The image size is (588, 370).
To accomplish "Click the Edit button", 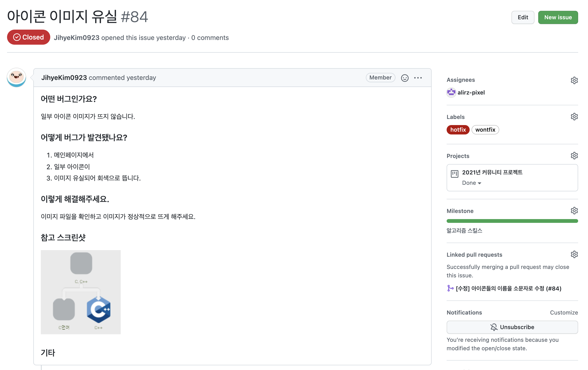I will (x=523, y=17).
